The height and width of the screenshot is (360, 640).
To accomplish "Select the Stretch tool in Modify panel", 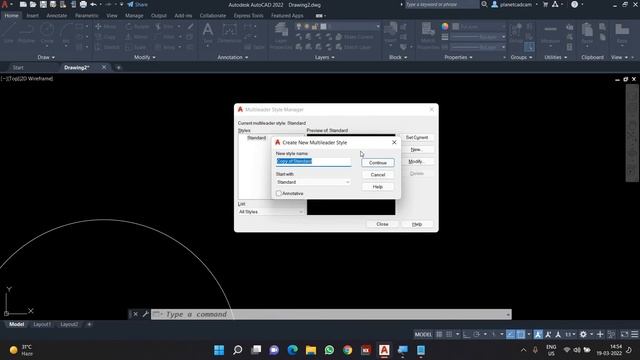I will tap(107, 47).
